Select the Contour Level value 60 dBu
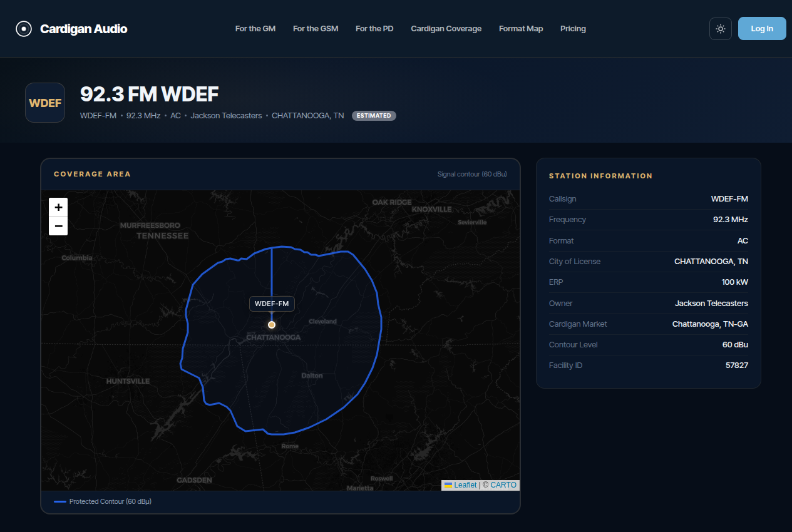792x532 pixels. [736, 345]
